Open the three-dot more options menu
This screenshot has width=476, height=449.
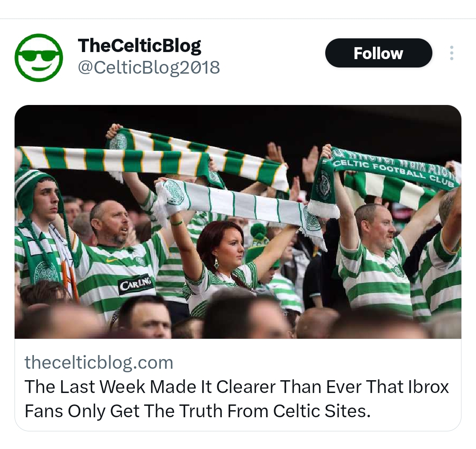coord(452,53)
